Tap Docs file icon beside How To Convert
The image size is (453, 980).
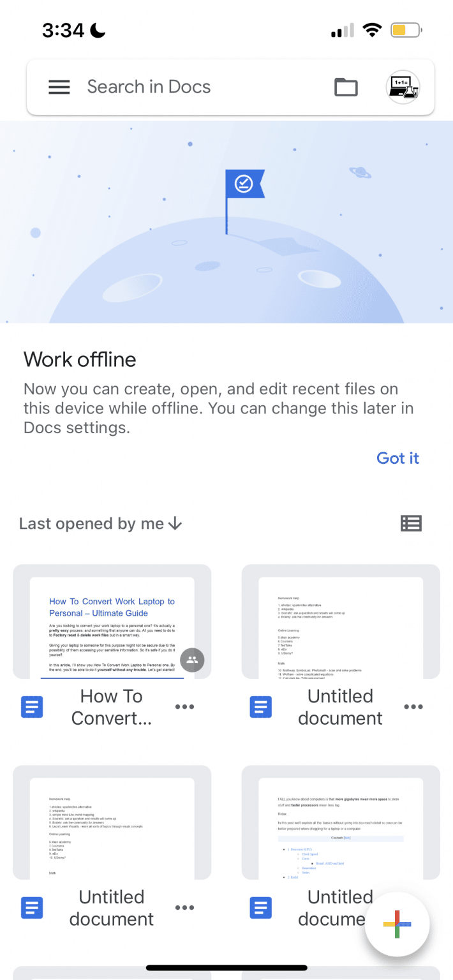(32, 707)
